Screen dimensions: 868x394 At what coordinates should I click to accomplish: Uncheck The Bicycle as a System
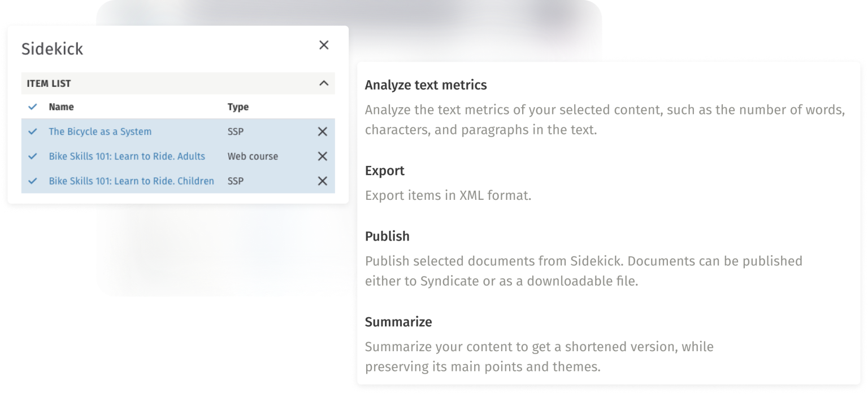33,132
